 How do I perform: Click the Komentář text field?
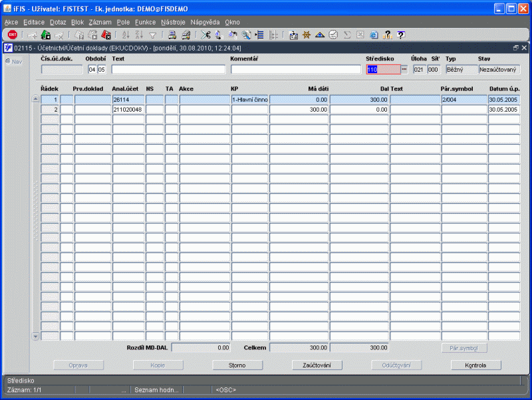click(x=296, y=70)
